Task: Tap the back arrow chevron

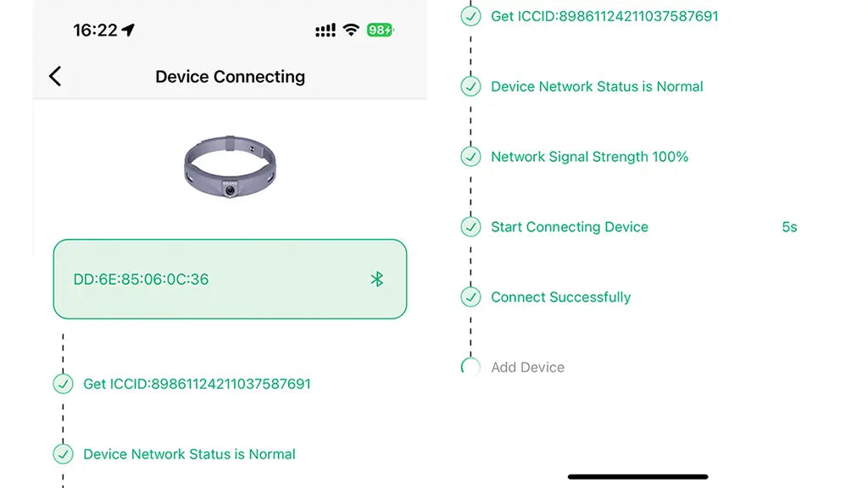Action: (55, 76)
